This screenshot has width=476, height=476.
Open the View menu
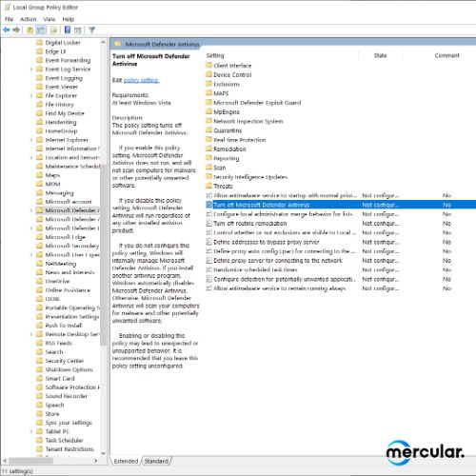point(50,19)
